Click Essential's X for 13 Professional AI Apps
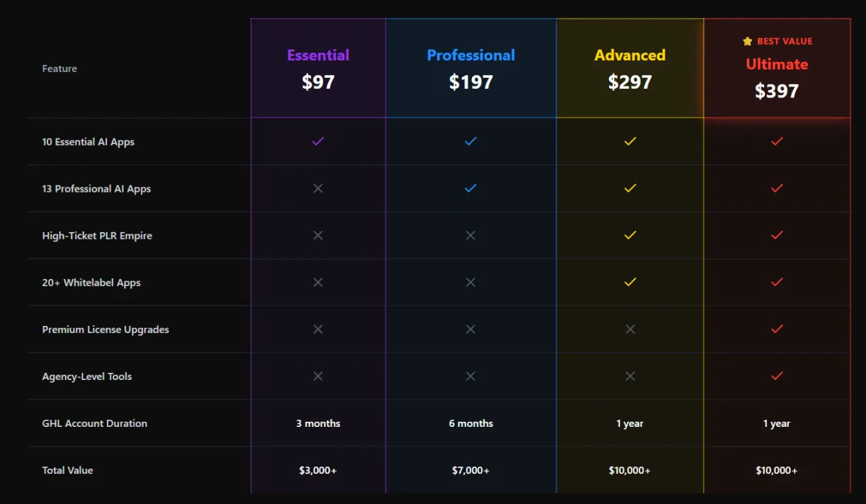The height and width of the screenshot is (504, 866). pyautogui.click(x=318, y=188)
